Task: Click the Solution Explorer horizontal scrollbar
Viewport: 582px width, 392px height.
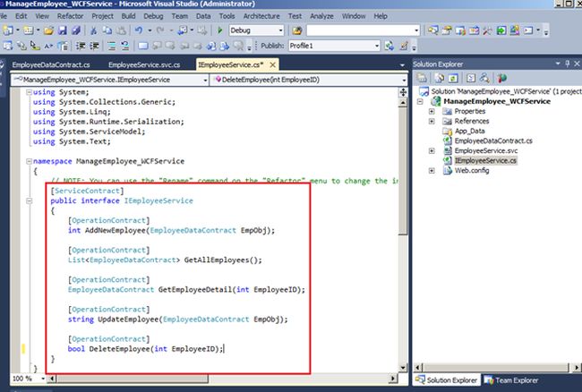Action: (496, 368)
